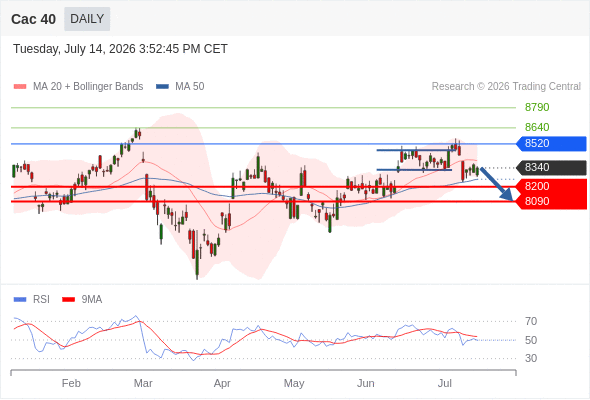Click the Cac 40 chart title
Screen dimensions: 590x400
[x=33, y=19]
